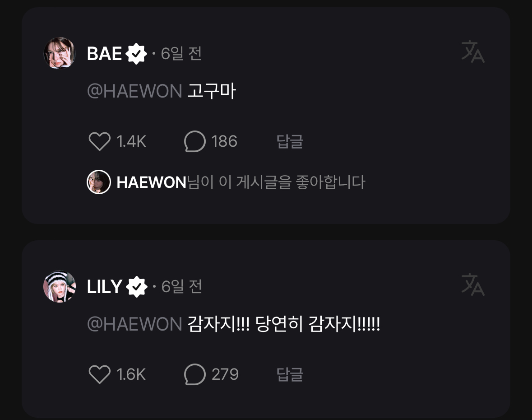Image resolution: width=532 pixels, height=420 pixels.
Task: Visit BAE's profile via username
Action: [x=104, y=54]
